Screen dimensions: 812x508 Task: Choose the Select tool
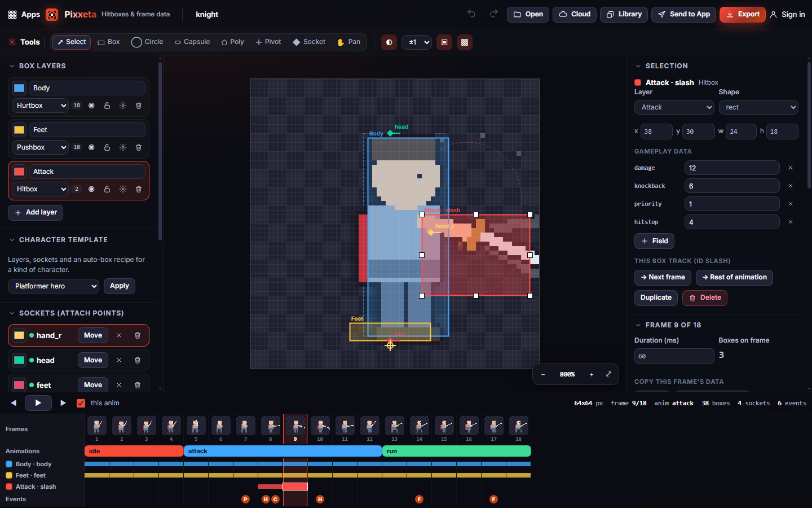72,42
